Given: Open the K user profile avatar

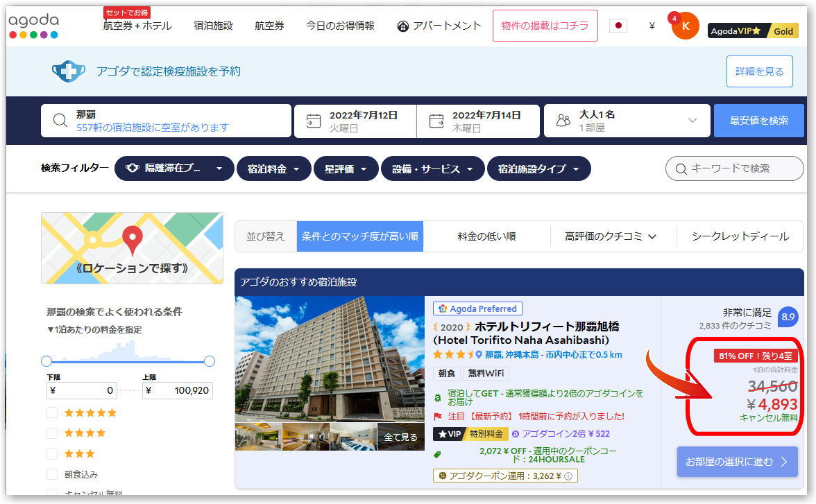Looking at the screenshot, I should coord(685,26).
